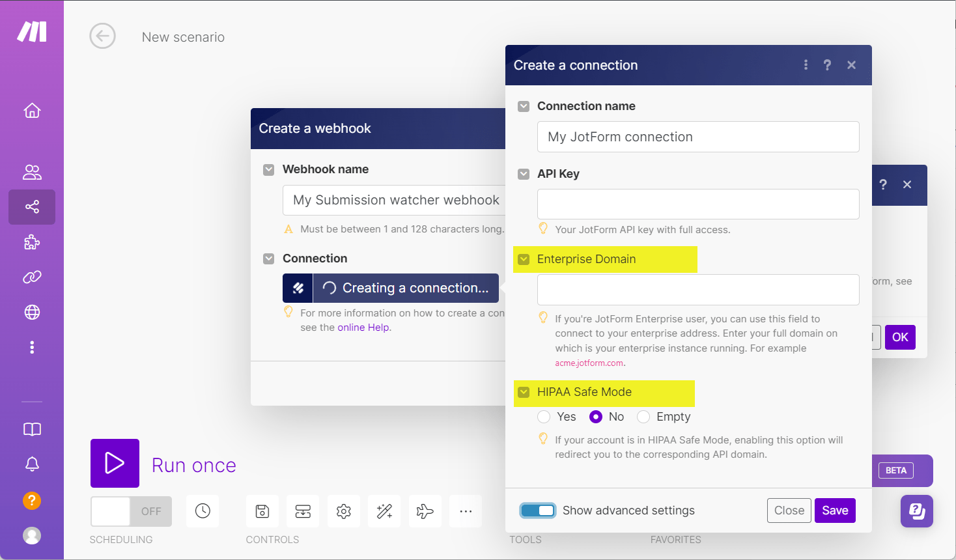Collapse the Webhook name field arrow

pyautogui.click(x=268, y=169)
